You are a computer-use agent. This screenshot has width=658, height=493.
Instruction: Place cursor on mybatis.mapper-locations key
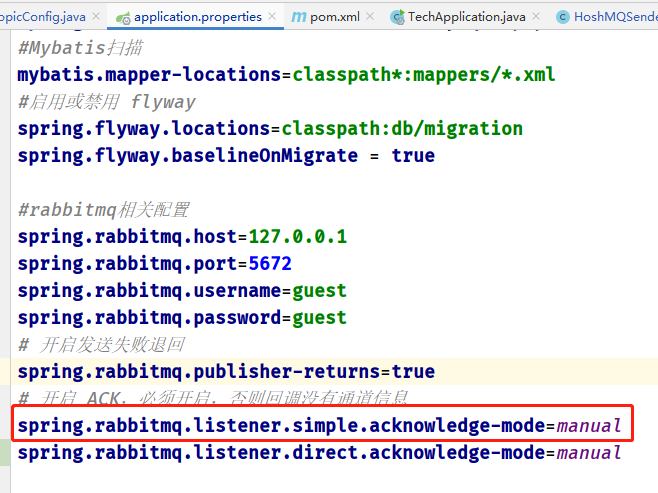149,75
